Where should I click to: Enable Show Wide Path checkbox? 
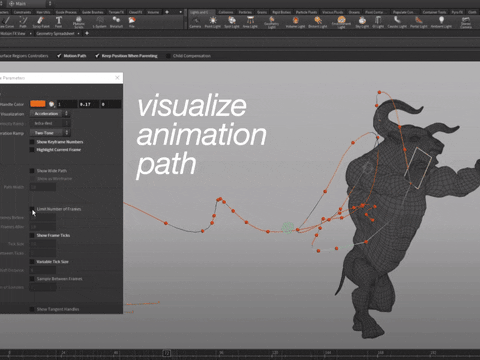point(32,171)
